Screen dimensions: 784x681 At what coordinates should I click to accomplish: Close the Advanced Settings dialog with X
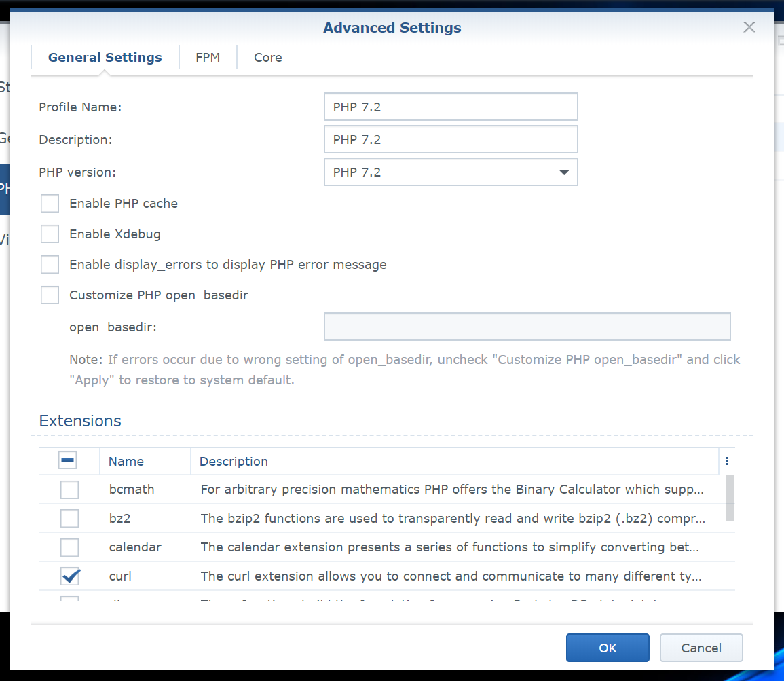click(x=749, y=27)
